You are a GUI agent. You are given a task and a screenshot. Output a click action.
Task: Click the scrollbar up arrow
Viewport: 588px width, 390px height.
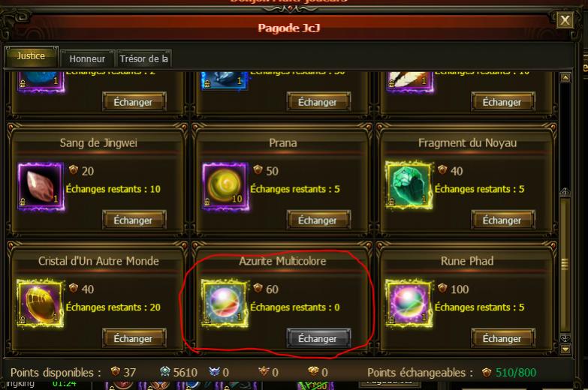(565, 77)
